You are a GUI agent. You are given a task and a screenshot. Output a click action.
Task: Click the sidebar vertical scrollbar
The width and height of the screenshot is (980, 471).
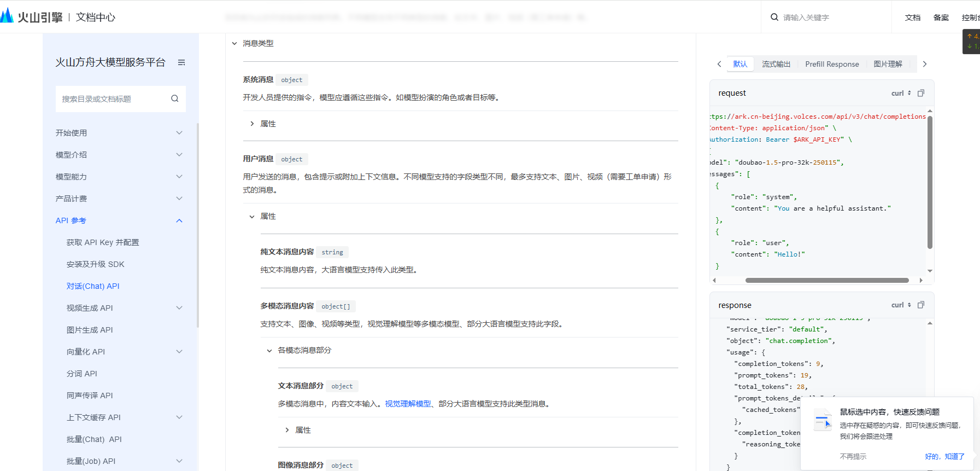197,225
